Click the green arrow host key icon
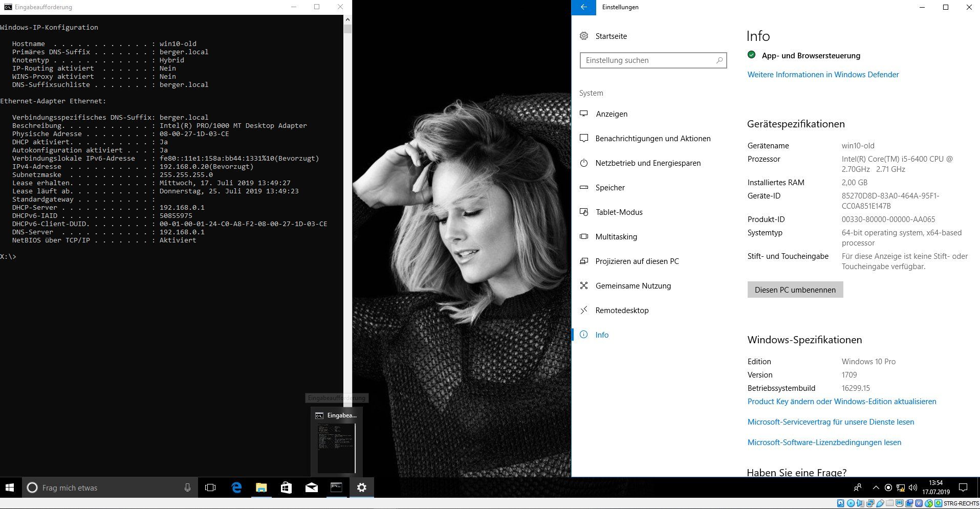 pyautogui.click(x=938, y=503)
